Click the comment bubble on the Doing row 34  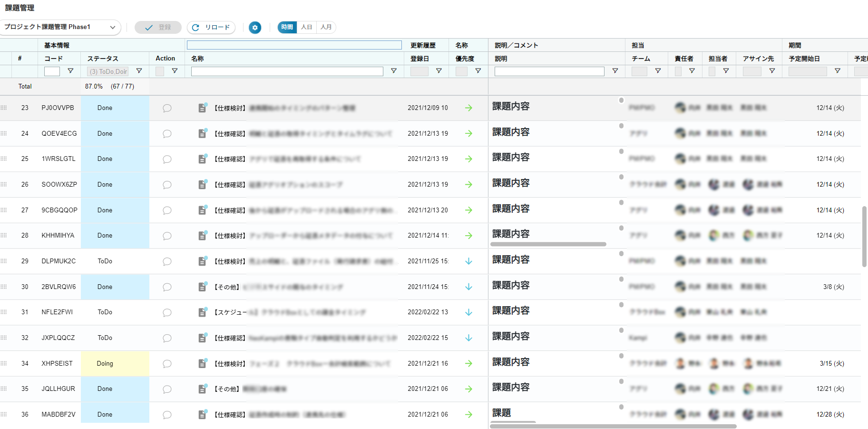[166, 363]
